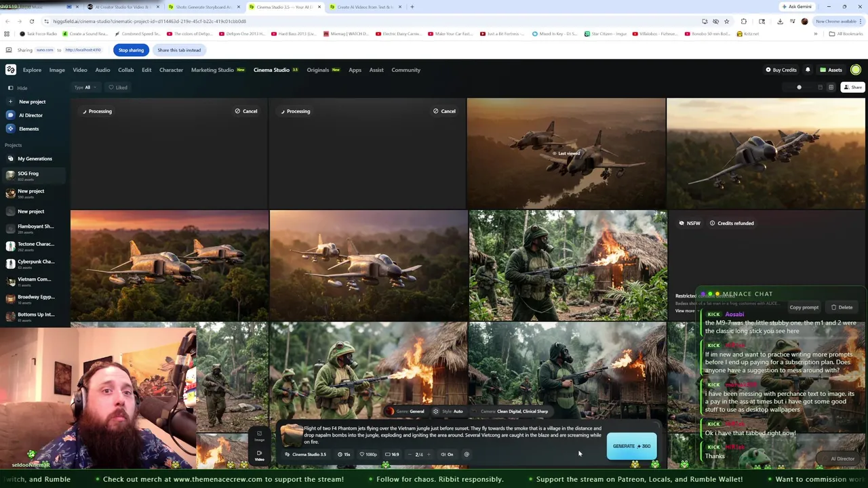Screen dimensions: 868x488
Task: Open the Explore menu
Action: pos(32,70)
